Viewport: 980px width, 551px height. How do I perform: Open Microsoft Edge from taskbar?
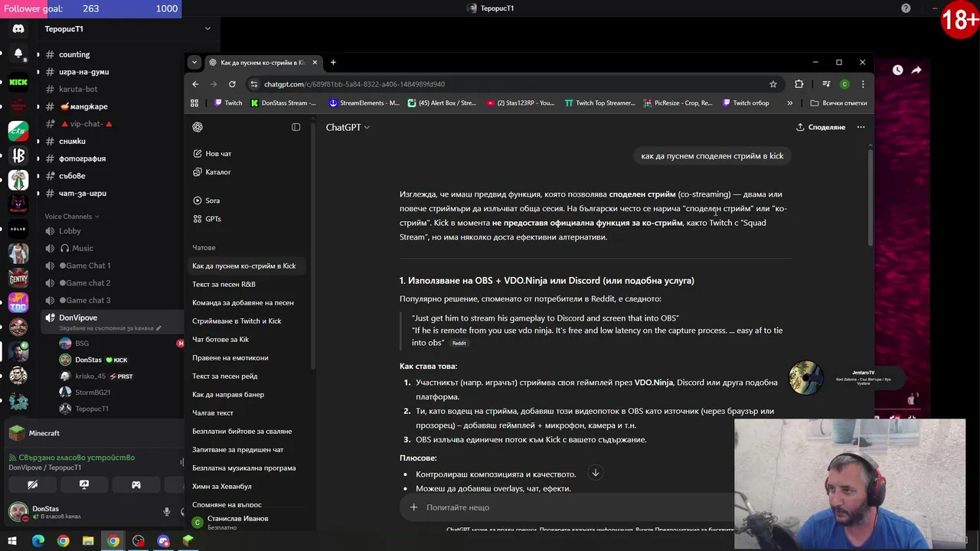point(38,541)
